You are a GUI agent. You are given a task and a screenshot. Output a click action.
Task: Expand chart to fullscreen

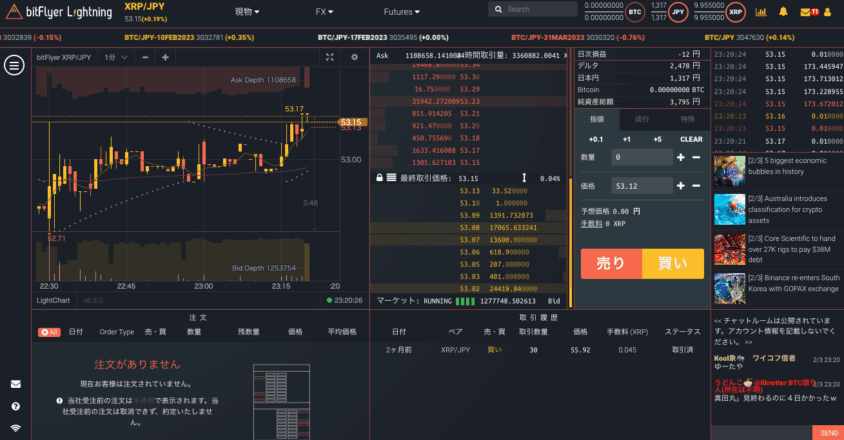[329, 58]
